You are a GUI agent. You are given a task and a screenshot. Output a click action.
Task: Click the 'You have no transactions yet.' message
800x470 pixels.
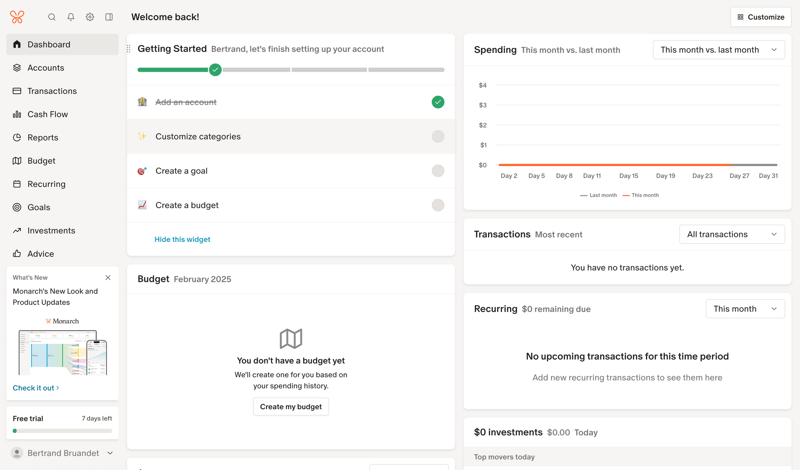(627, 267)
